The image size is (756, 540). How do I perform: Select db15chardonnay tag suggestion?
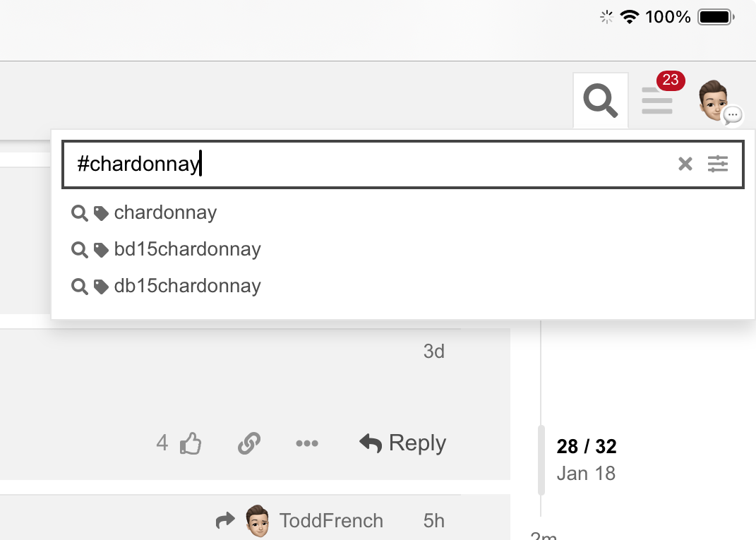tap(166, 286)
